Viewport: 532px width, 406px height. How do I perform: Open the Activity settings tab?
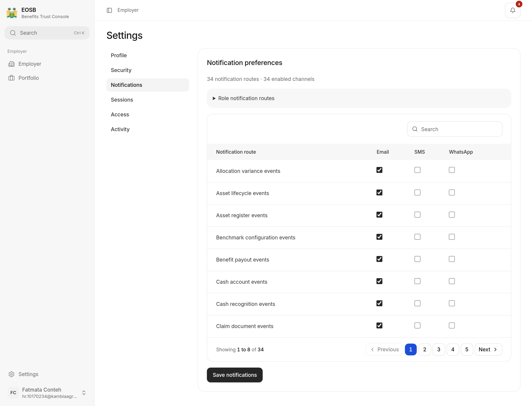[147, 129]
